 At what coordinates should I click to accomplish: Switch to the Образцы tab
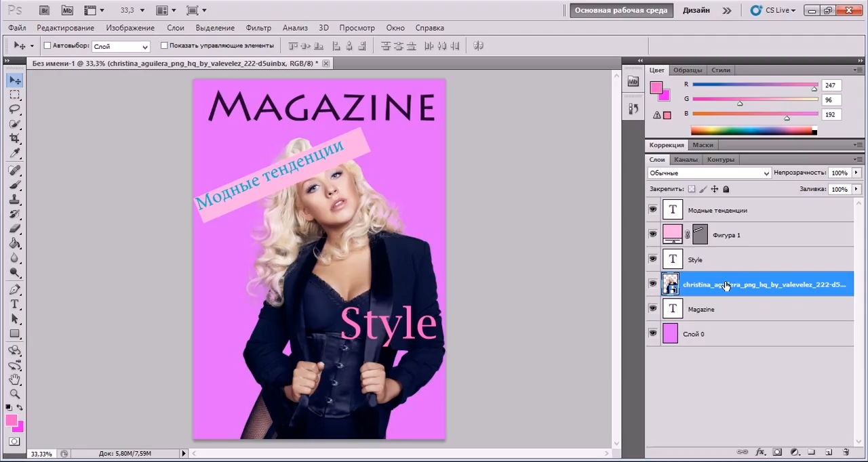click(x=688, y=70)
